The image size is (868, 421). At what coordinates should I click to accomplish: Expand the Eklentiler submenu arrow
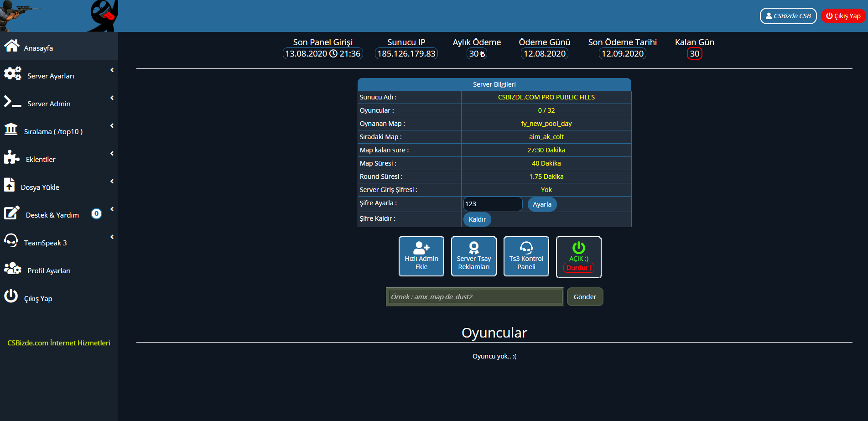112,154
